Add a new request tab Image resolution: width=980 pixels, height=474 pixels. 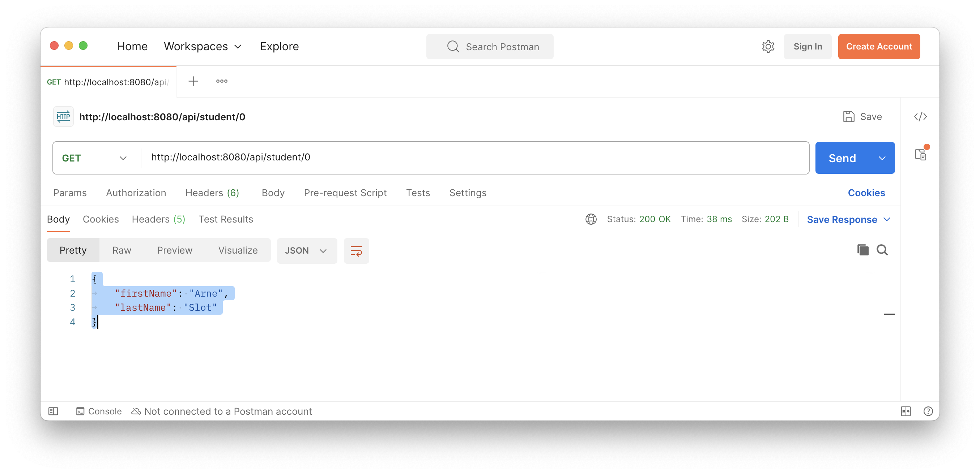(193, 81)
